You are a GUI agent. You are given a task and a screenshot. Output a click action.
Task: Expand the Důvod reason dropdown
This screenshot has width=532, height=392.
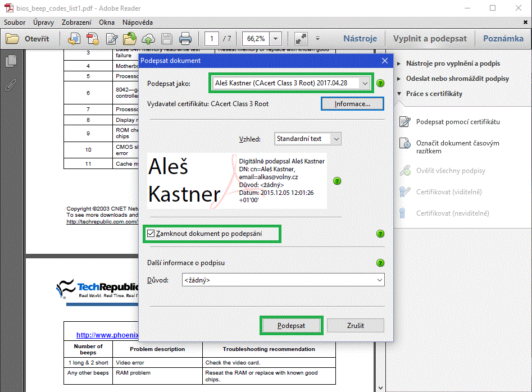tap(380, 280)
